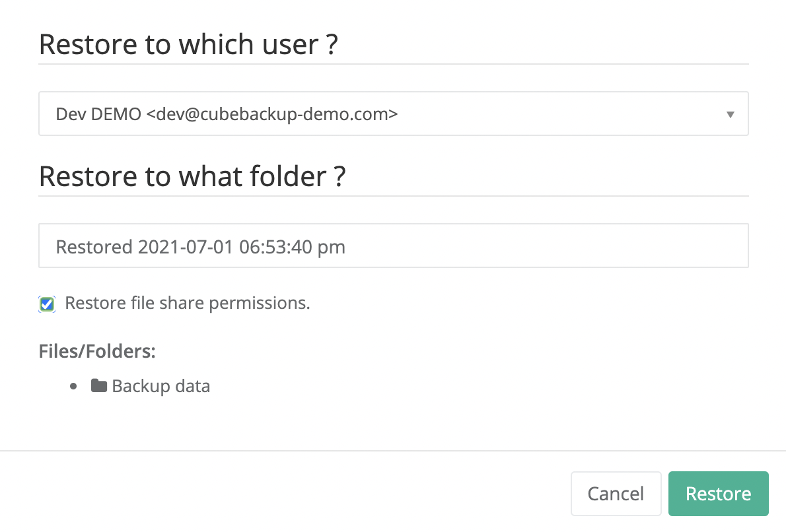Image resolution: width=786 pixels, height=532 pixels.
Task: Click the dark folder glyph in Files/Folders list
Action: [x=100, y=385]
